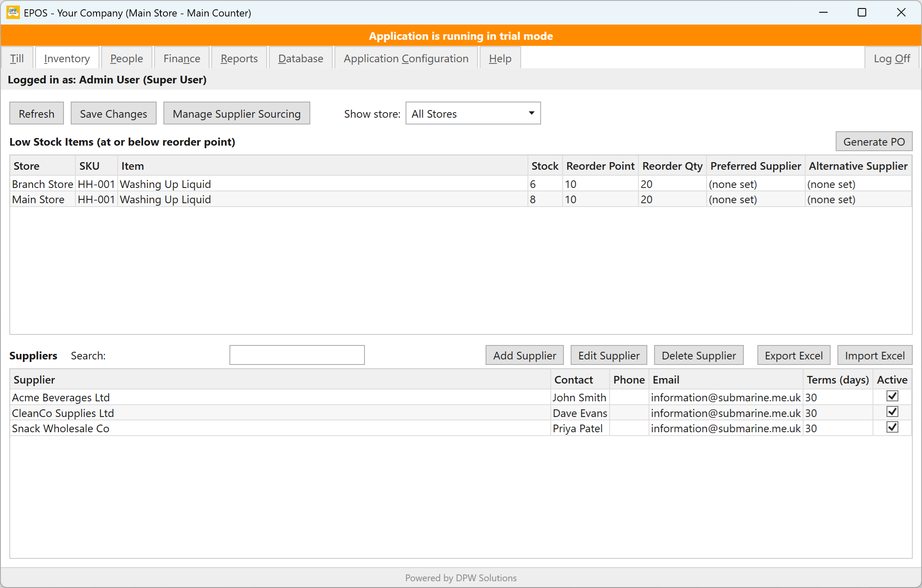Select the Database tab
Screen dimensions: 922x588
301,58
